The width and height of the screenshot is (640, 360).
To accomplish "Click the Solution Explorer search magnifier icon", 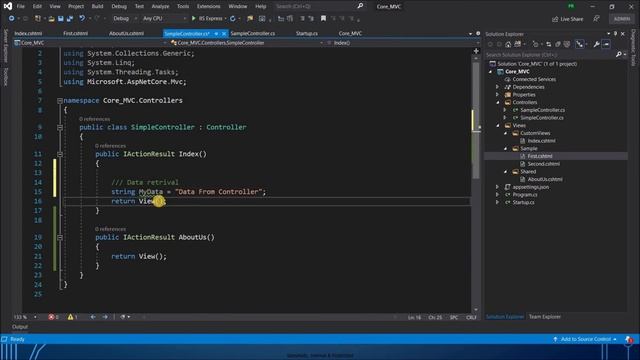I will [619, 54].
